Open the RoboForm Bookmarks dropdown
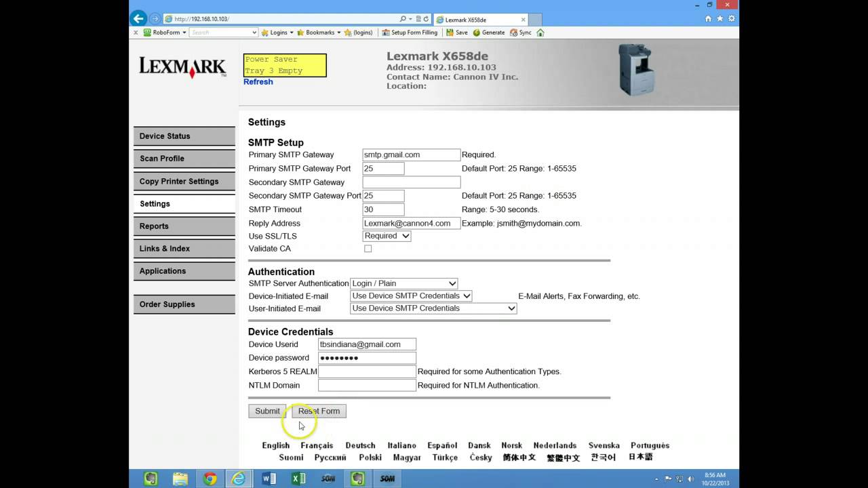 [x=319, y=33]
